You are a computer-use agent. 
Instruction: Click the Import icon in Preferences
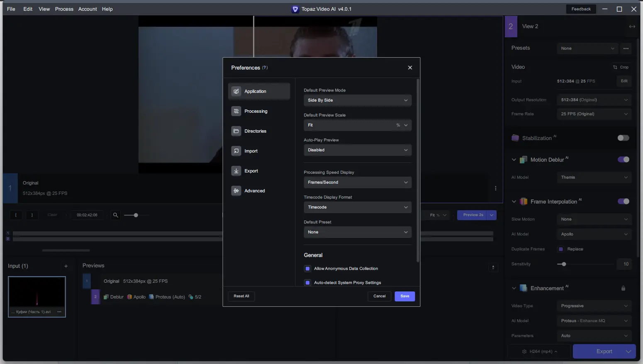(236, 151)
